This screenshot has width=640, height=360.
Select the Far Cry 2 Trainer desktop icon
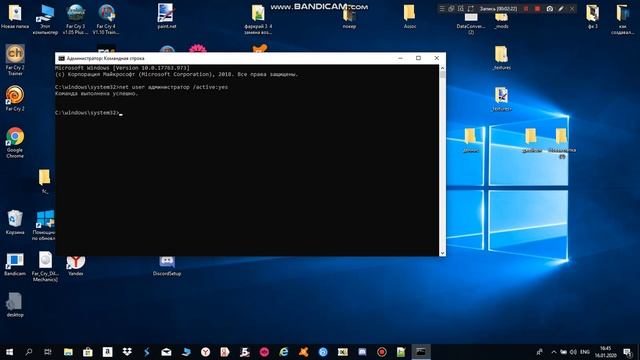(15, 60)
